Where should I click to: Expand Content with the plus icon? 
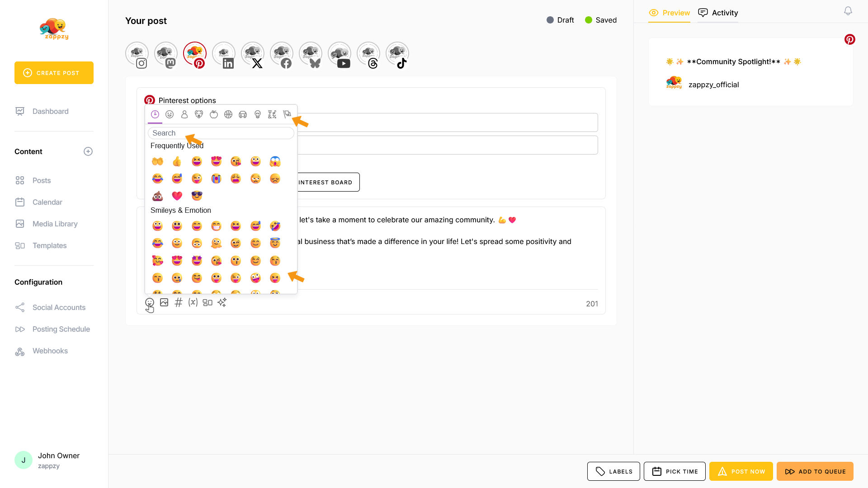click(x=88, y=151)
